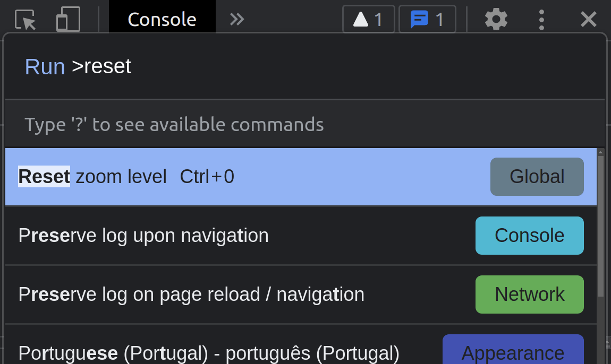Image resolution: width=611 pixels, height=364 pixels.
Task: Switch to the Console tab
Action: coord(162,18)
